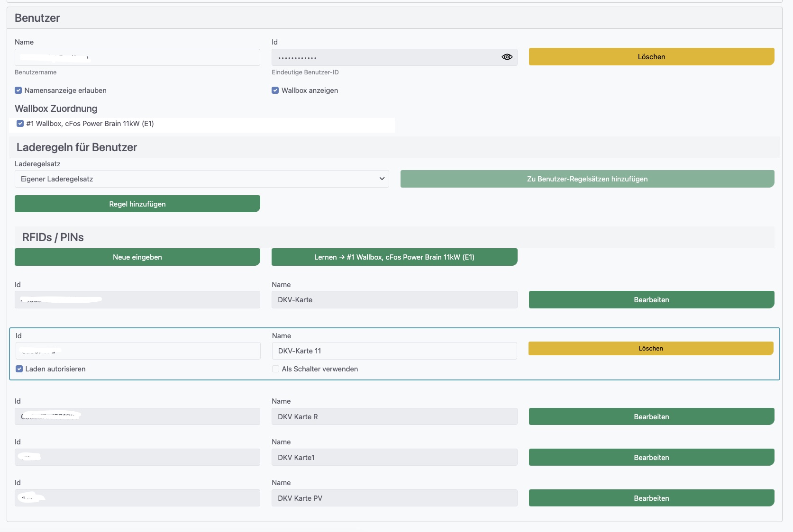Screen dimensions: 793x532
Task: Uncheck #1 Wallbox cFos Power Brain assignment
Action: [x=20, y=124]
